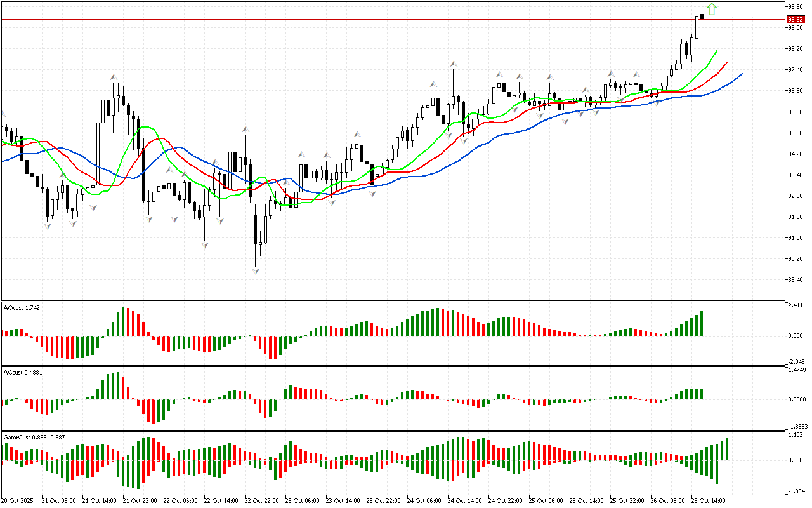The image size is (812, 508).
Task: Click the up fractal above 21 Oct 14:00 high
Action: click(x=114, y=77)
